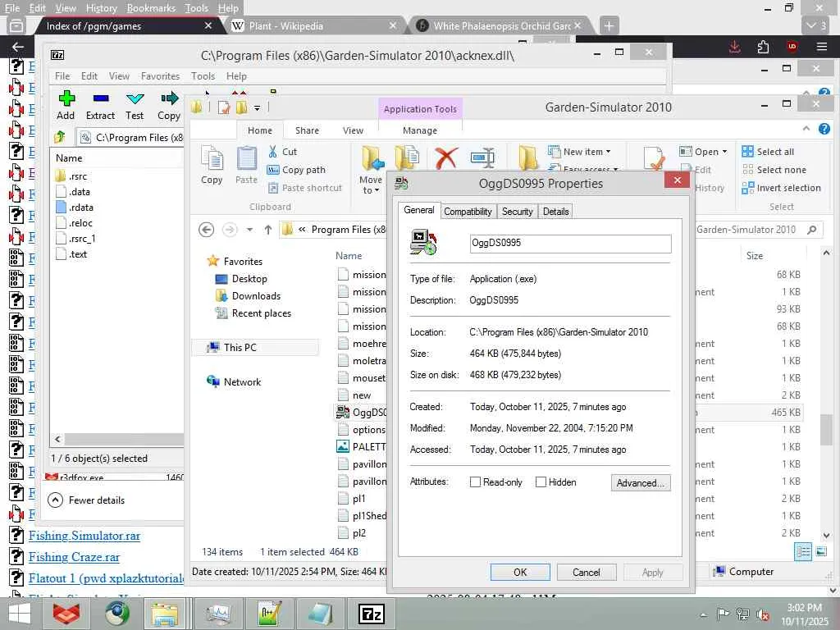Switch to the Security tab

click(x=517, y=212)
